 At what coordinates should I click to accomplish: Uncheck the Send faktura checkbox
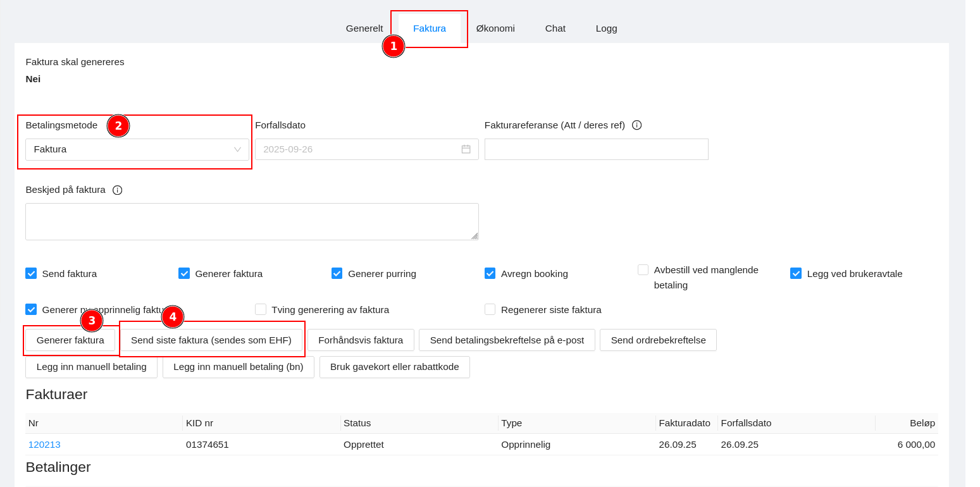31,273
